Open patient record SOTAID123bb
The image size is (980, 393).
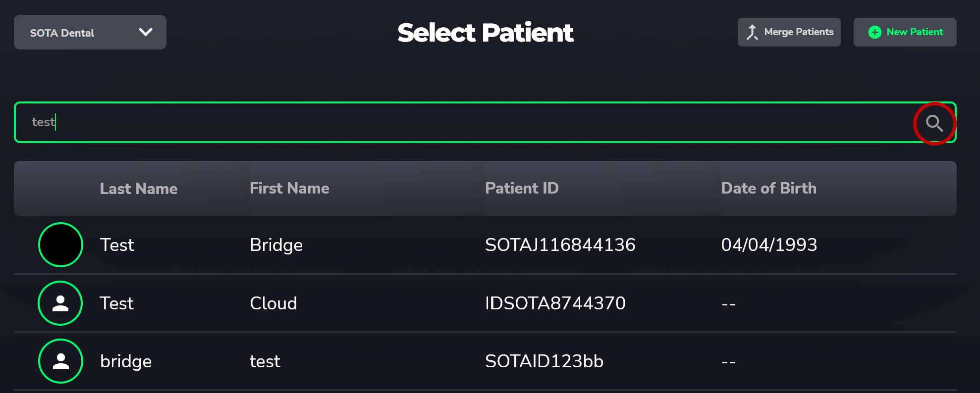544,361
